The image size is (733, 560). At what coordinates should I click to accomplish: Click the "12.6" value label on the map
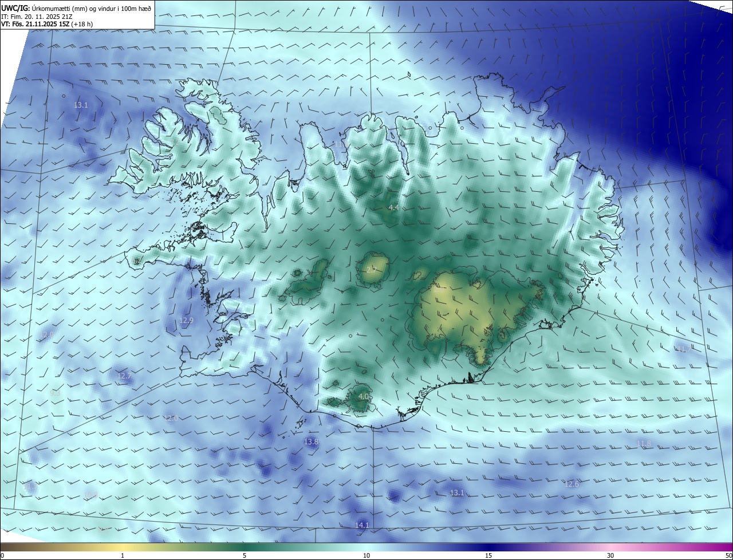(572, 484)
